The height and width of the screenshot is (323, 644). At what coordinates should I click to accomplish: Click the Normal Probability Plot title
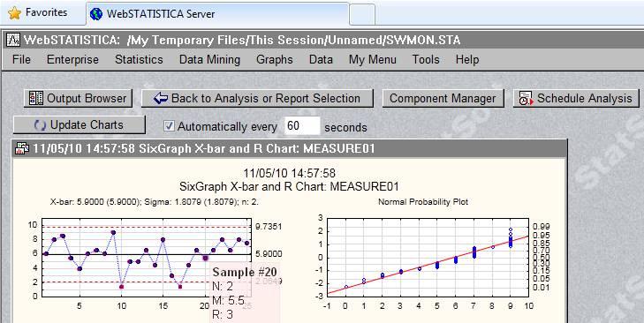click(x=423, y=202)
